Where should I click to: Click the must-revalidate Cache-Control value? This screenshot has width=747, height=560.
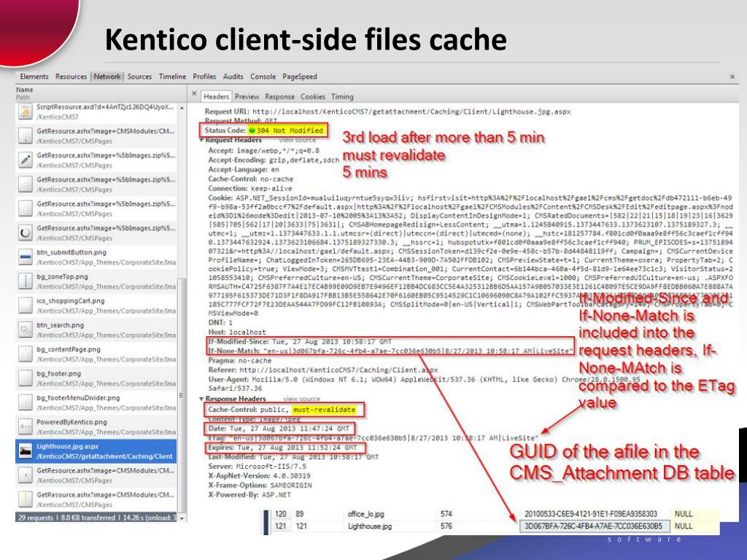324,410
